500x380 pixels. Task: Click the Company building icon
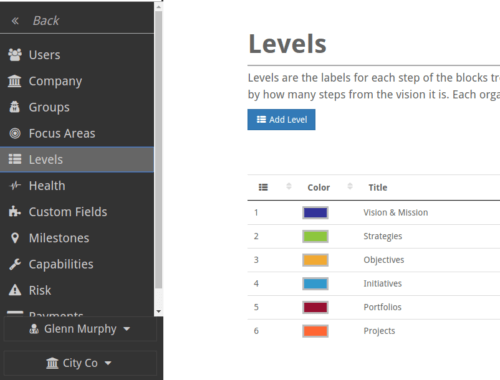point(15,81)
